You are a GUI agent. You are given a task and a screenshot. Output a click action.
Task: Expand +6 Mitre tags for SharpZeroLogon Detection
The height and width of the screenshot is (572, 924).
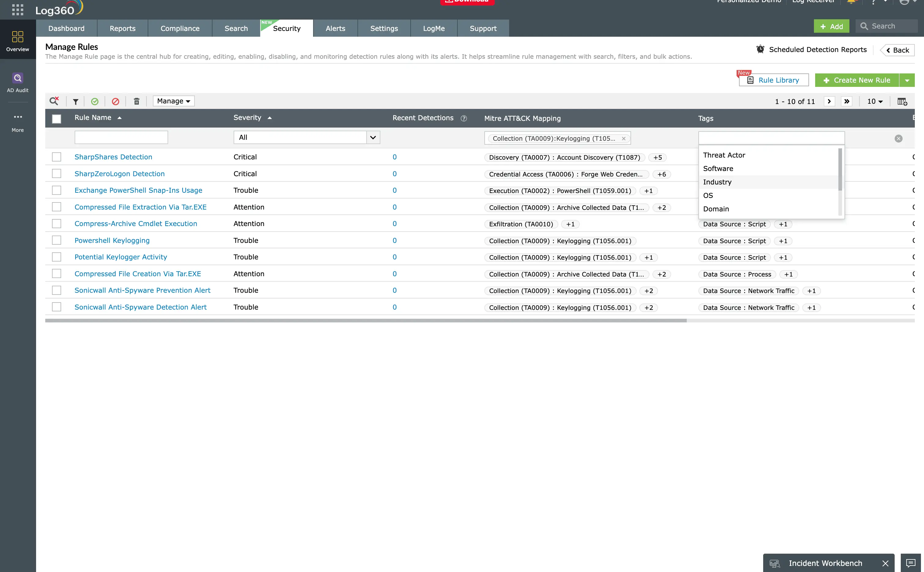tap(662, 174)
